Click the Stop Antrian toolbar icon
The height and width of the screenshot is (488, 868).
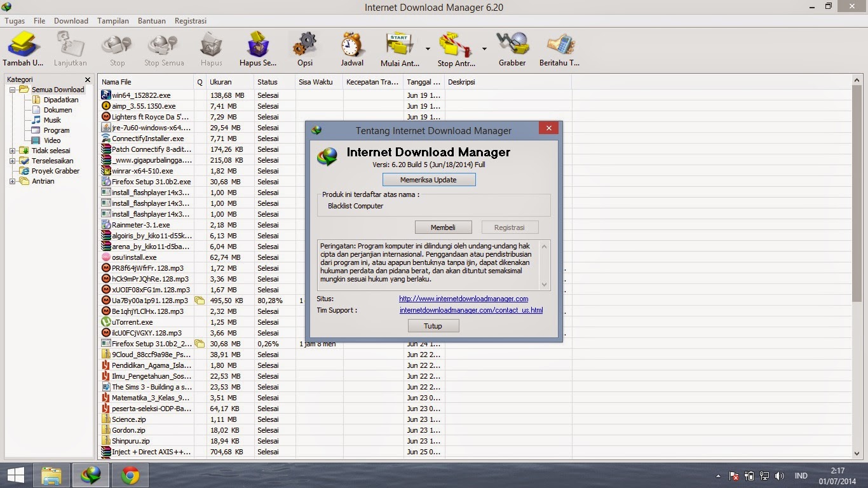coord(456,44)
